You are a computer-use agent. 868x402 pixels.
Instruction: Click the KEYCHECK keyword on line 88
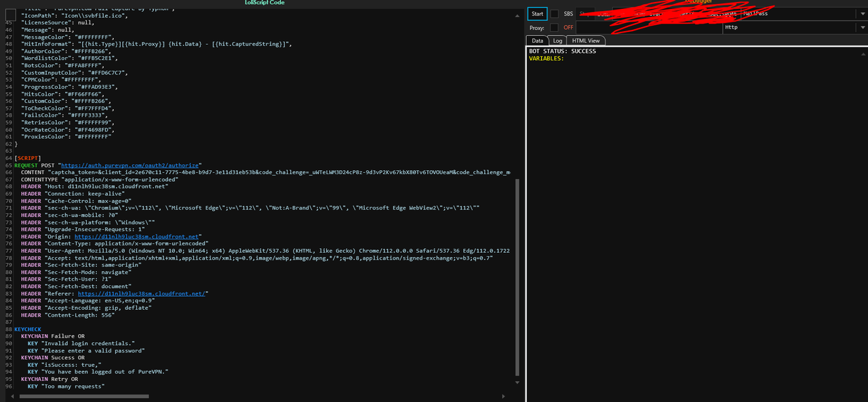tap(27, 329)
